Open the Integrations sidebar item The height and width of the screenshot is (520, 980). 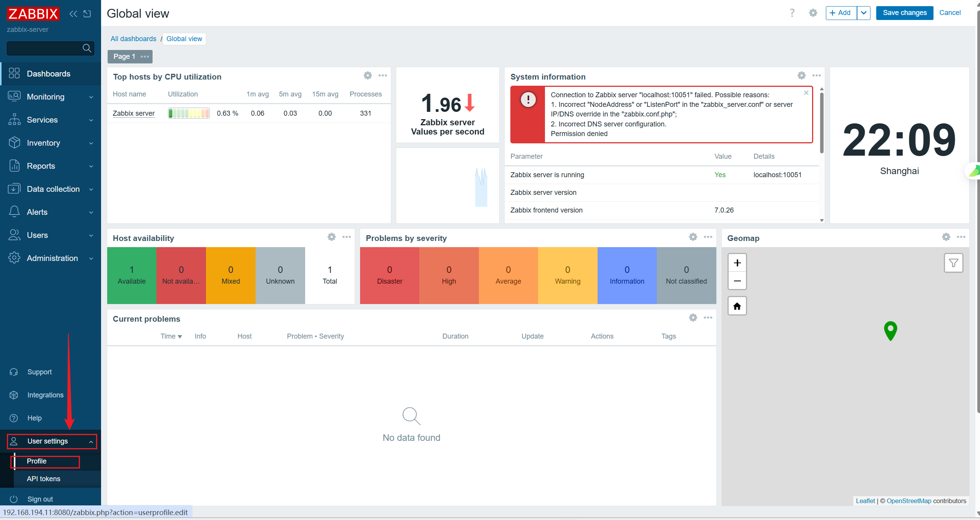50,395
